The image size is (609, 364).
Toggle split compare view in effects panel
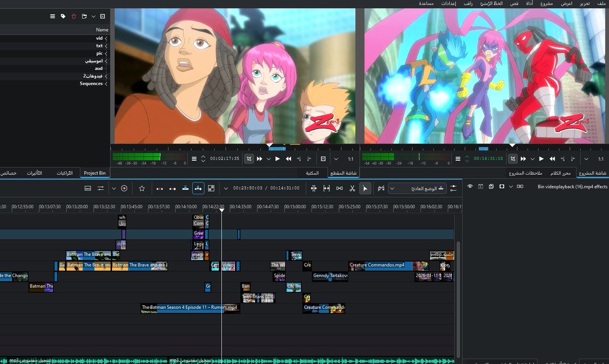coord(481,187)
